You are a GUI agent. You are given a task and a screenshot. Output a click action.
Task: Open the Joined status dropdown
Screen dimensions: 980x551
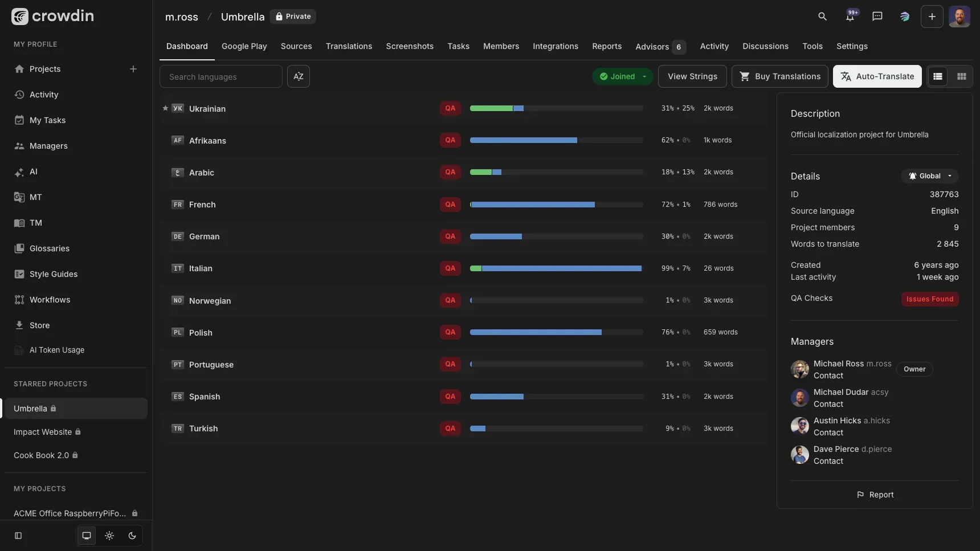pos(623,76)
